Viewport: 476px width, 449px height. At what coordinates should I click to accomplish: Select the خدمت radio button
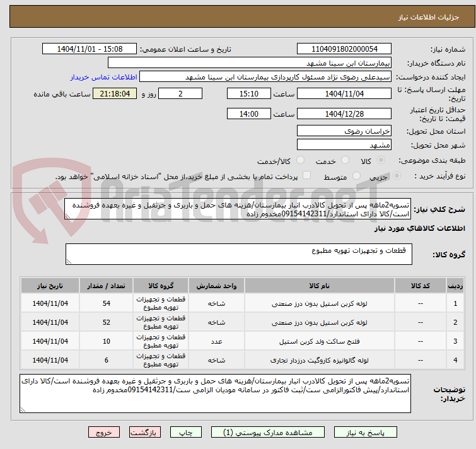point(345,160)
